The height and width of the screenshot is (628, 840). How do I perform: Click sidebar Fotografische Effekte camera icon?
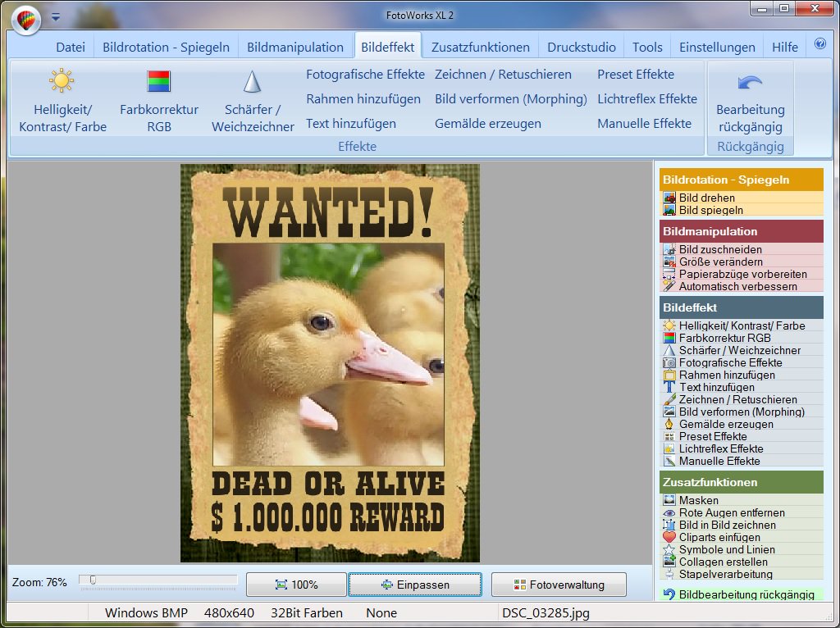click(669, 362)
